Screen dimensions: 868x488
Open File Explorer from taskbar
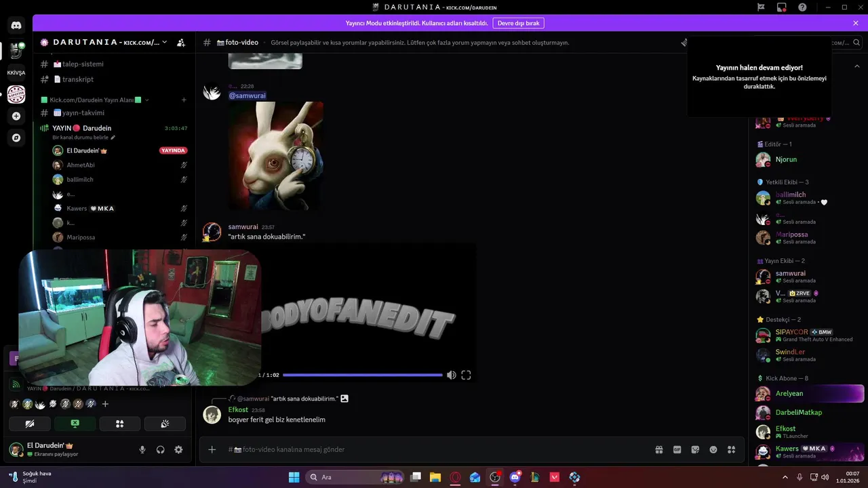tap(435, 477)
